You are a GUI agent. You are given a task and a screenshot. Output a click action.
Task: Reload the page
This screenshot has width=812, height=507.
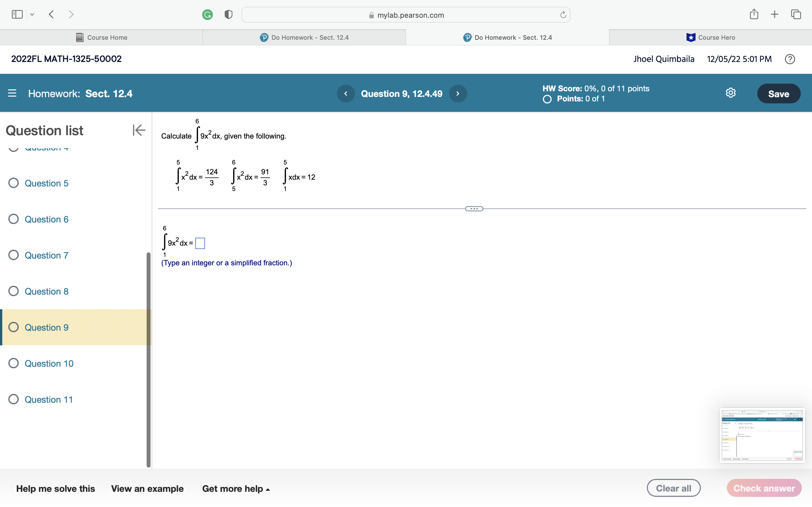click(x=563, y=15)
